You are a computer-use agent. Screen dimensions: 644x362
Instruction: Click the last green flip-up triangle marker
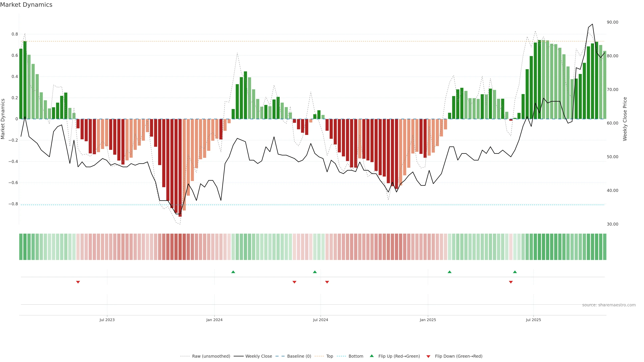515,272
